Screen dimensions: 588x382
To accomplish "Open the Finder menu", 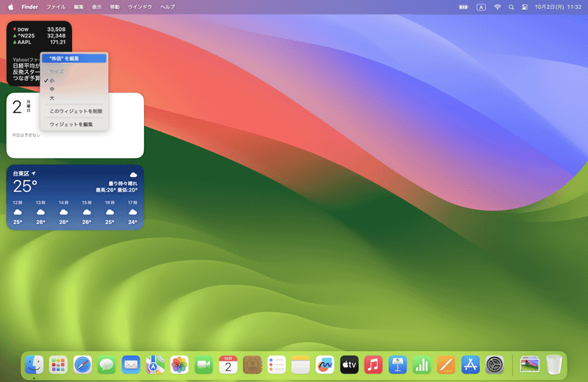I will point(29,7).
